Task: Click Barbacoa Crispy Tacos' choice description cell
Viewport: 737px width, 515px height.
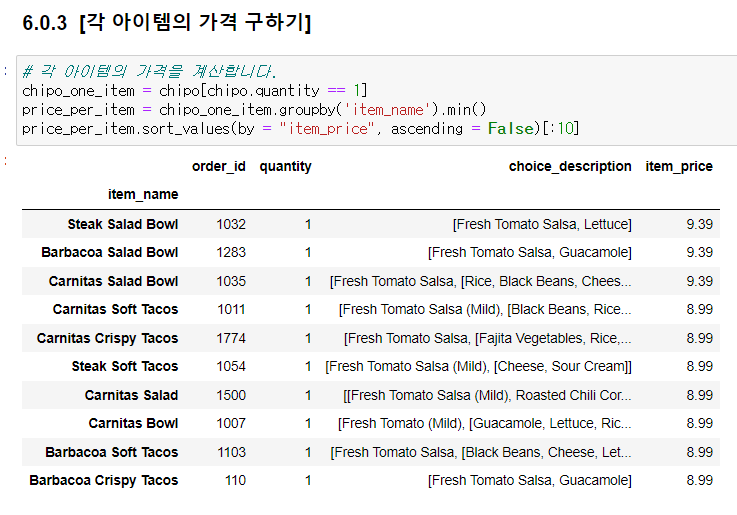Action: [x=530, y=480]
